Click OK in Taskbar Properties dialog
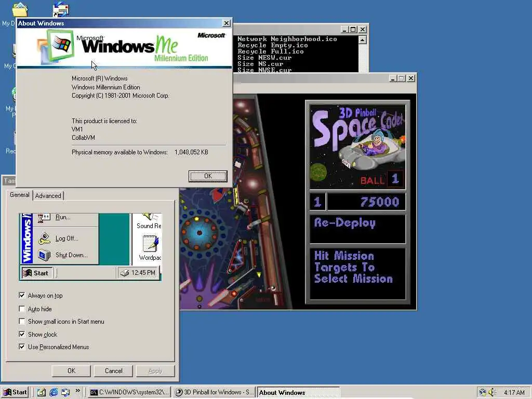This screenshot has width=532, height=399. point(71,371)
